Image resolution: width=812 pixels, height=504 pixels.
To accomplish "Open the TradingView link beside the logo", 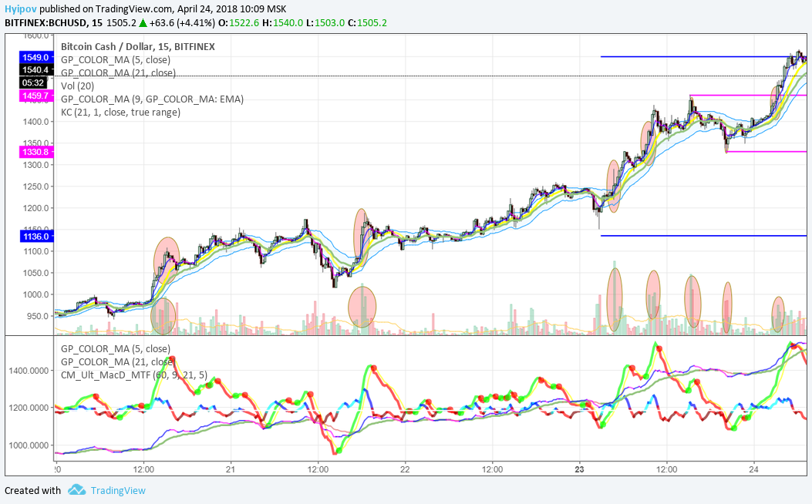I will 118,491.
